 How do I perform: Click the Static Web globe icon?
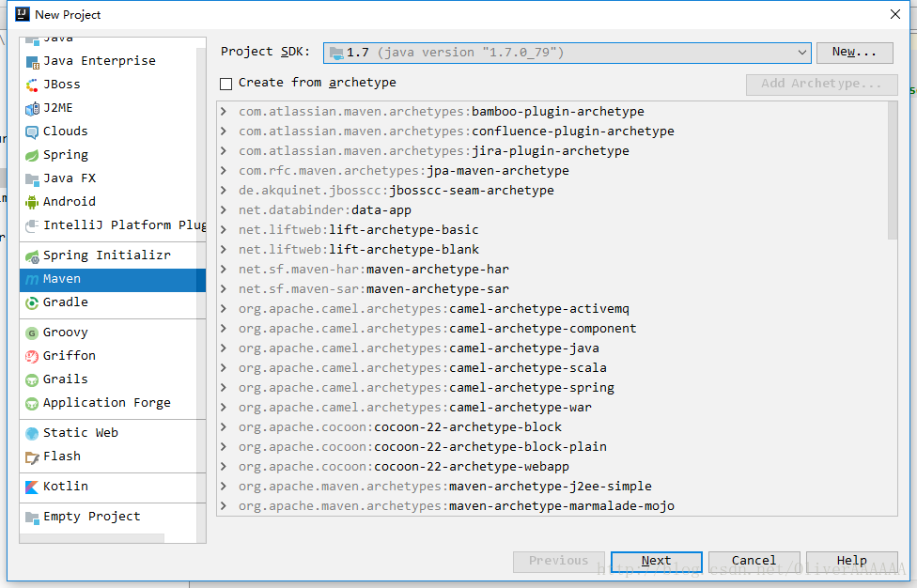click(32, 434)
